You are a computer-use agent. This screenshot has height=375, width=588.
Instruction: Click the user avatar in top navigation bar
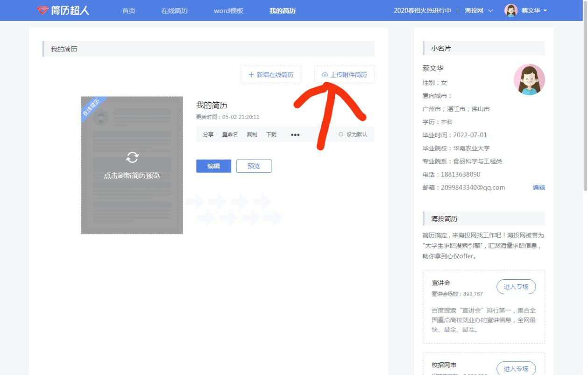[x=511, y=10]
